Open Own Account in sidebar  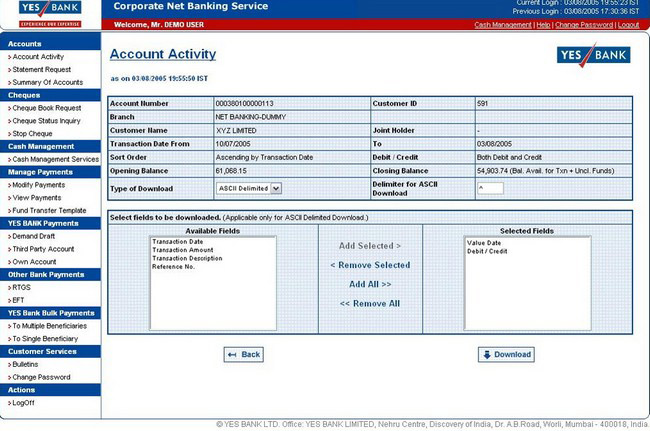[x=34, y=262]
